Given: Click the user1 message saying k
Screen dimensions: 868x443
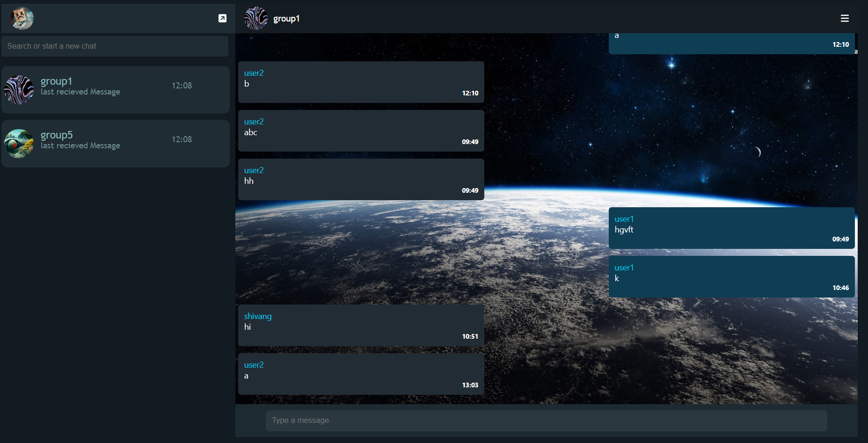Looking at the screenshot, I should click(732, 276).
